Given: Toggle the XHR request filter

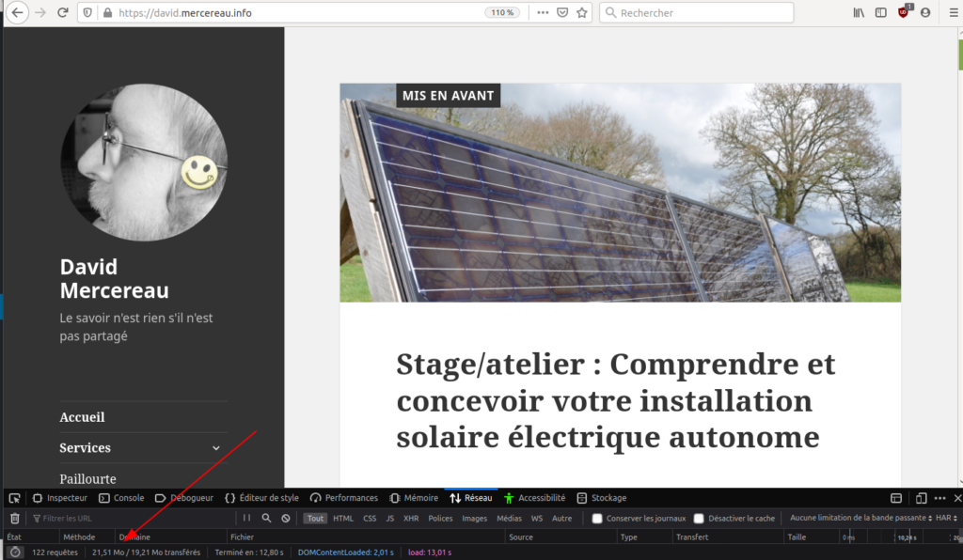Looking at the screenshot, I should click(x=411, y=519).
